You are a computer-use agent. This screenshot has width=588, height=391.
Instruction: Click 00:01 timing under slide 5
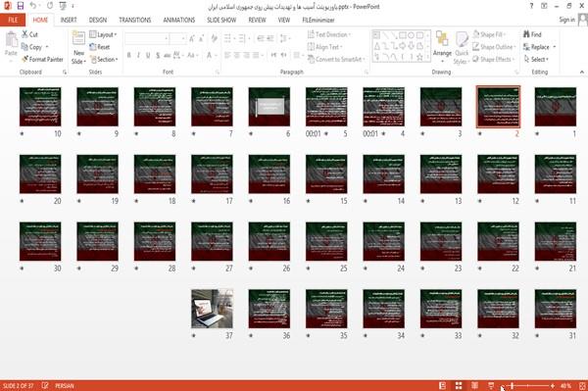tap(314, 133)
